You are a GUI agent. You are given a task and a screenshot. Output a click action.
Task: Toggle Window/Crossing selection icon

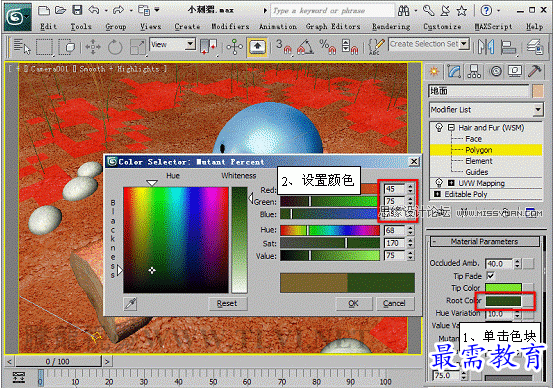(67, 47)
